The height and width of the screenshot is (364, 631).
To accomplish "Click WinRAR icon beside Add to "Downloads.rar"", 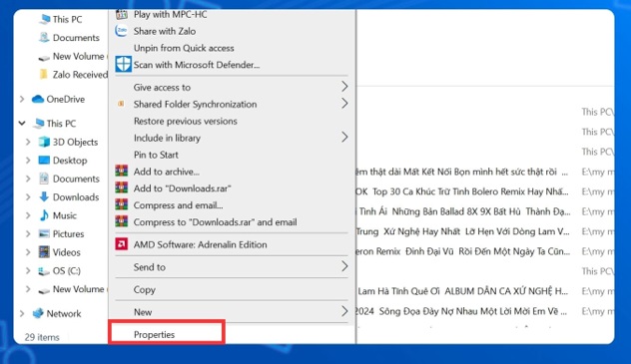I will tap(122, 187).
